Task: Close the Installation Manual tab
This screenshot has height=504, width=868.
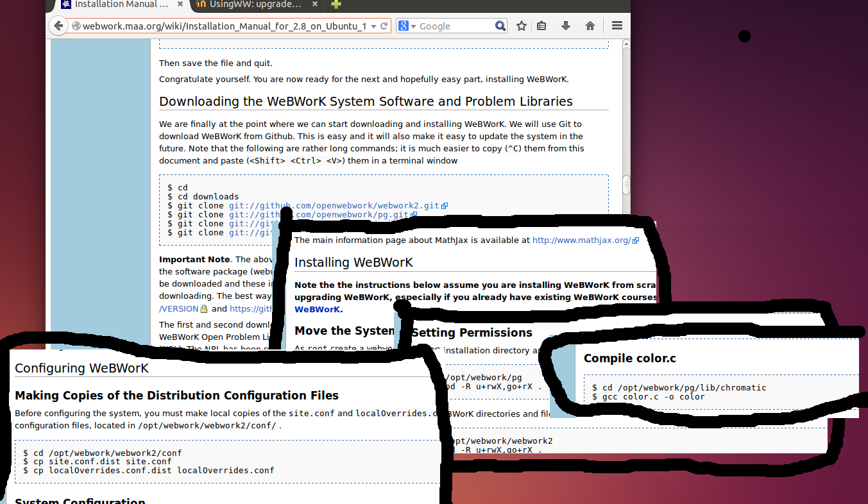Action: 179,4
